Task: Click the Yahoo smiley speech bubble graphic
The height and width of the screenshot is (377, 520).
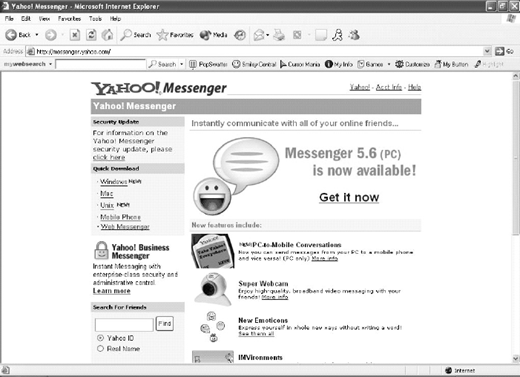Action: [236, 177]
